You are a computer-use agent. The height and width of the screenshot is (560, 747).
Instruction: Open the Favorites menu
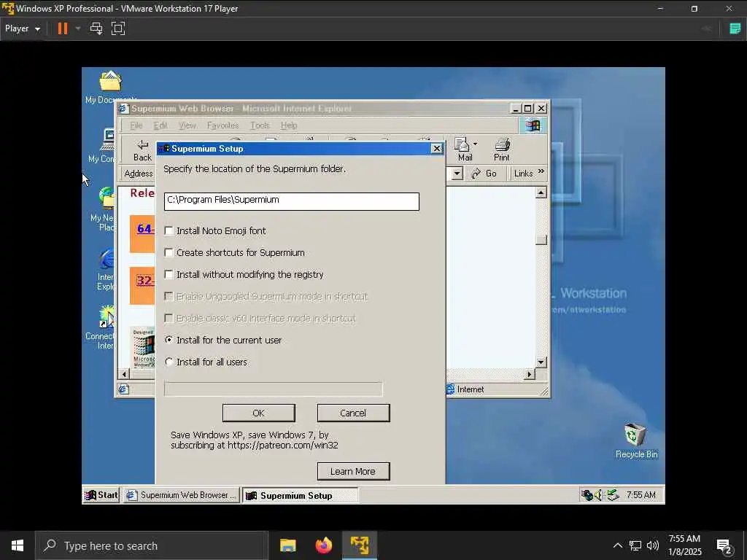click(x=223, y=125)
